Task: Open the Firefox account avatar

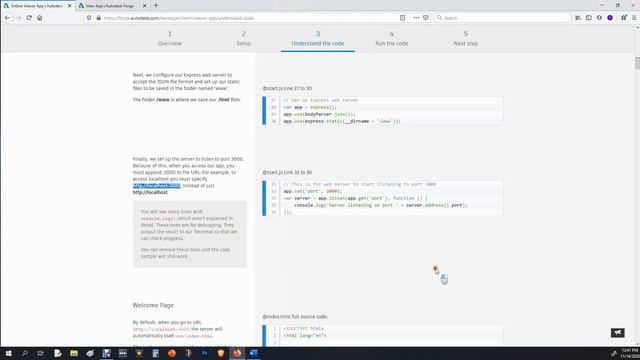Action: [x=610, y=18]
